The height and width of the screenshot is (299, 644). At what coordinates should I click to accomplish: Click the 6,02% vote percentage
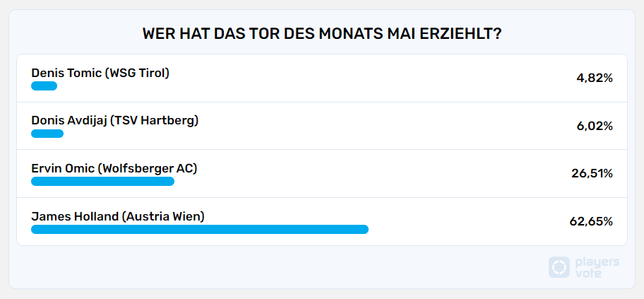595,126
